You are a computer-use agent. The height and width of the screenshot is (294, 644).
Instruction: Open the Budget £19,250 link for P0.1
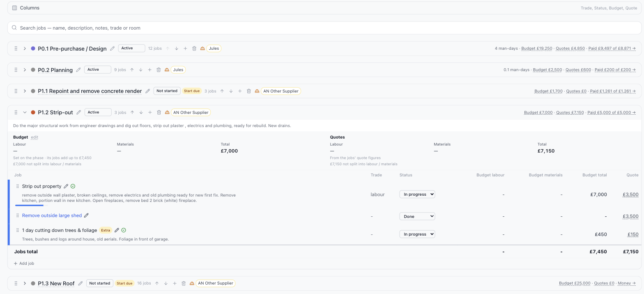[537, 49]
